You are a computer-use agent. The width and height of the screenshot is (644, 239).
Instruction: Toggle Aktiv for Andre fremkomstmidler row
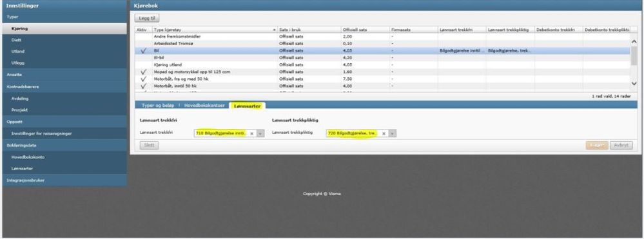(144, 37)
